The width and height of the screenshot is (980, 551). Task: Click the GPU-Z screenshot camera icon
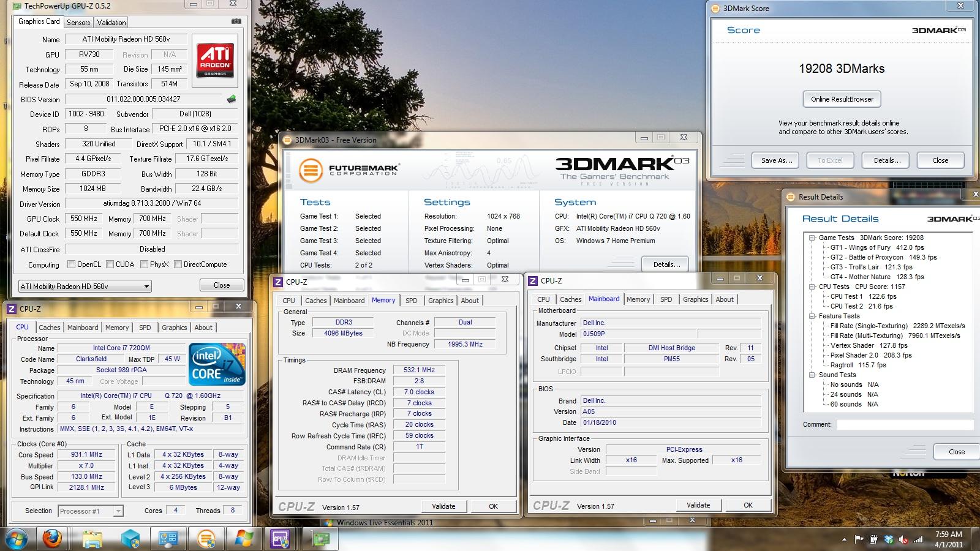pos(236,21)
